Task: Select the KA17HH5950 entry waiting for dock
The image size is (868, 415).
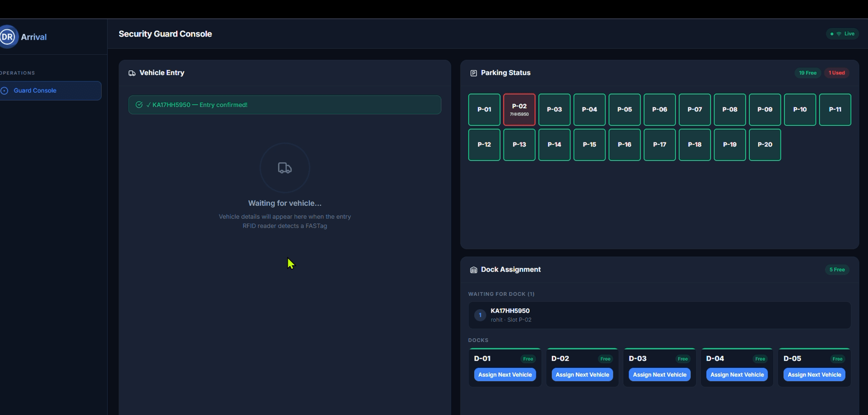Action: [659, 315]
